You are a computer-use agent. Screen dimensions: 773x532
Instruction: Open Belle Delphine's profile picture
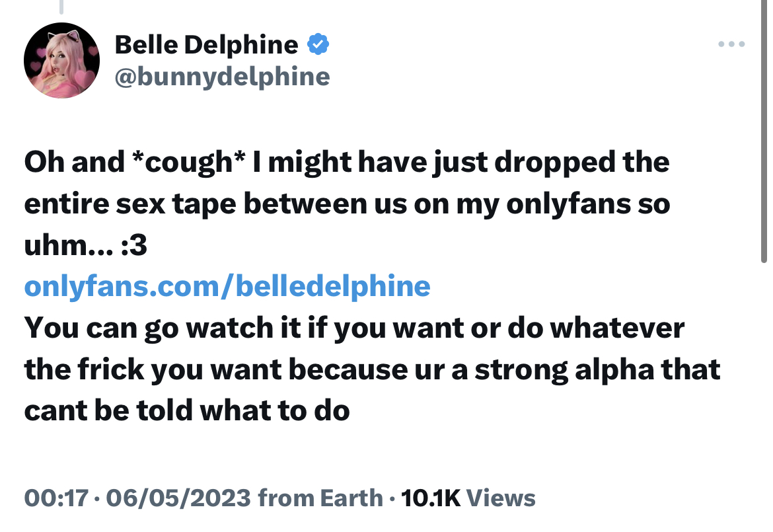(61, 64)
